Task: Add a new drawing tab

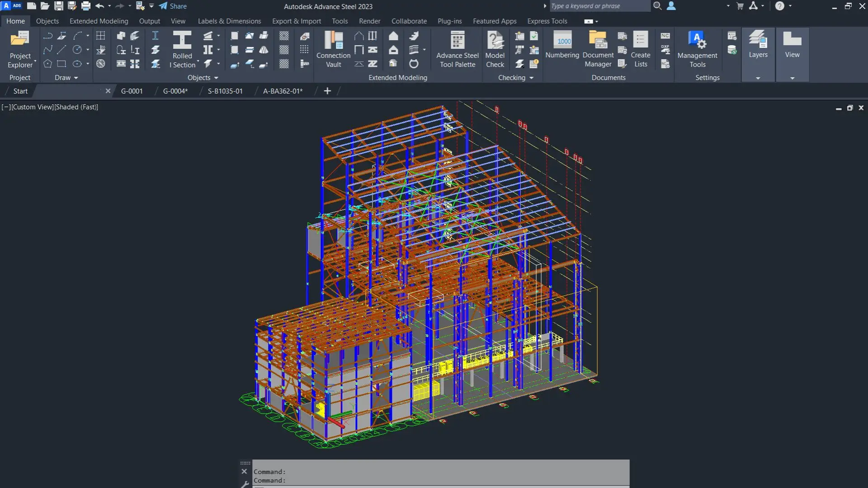Action: click(x=327, y=91)
